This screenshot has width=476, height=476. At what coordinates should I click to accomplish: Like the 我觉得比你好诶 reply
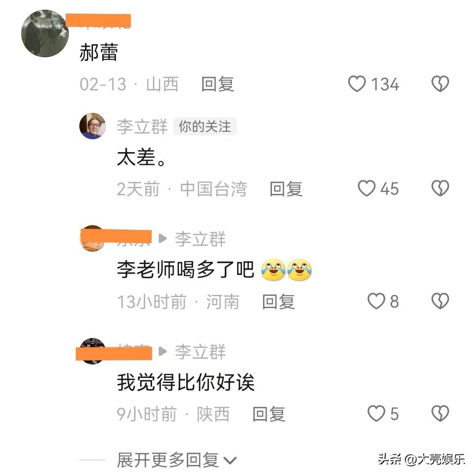(376, 413)
